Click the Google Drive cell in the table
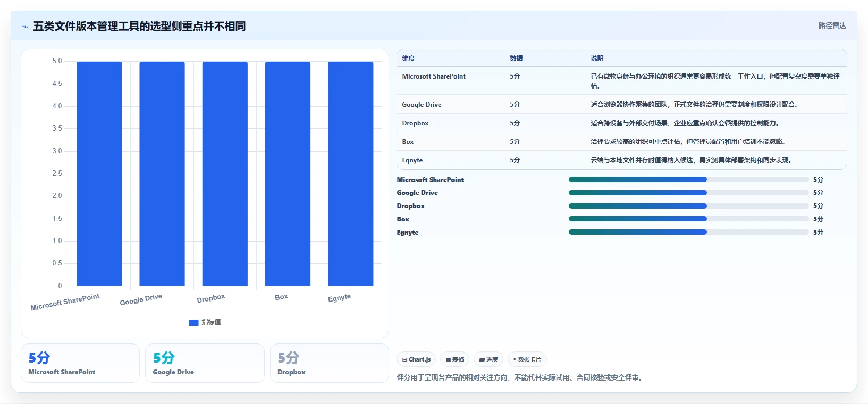The height and width of the screenshot is (404, 868). (422, 105)
